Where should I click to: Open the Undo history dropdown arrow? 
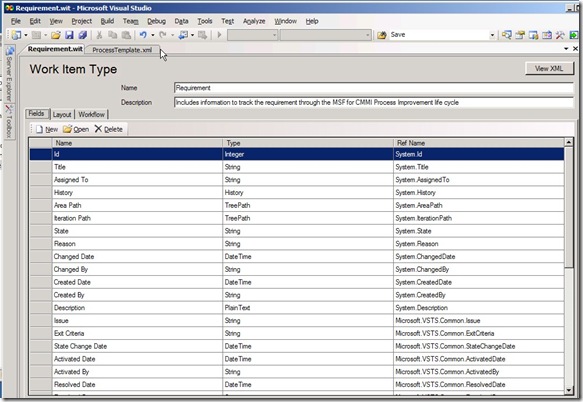[x=153, y=35]
